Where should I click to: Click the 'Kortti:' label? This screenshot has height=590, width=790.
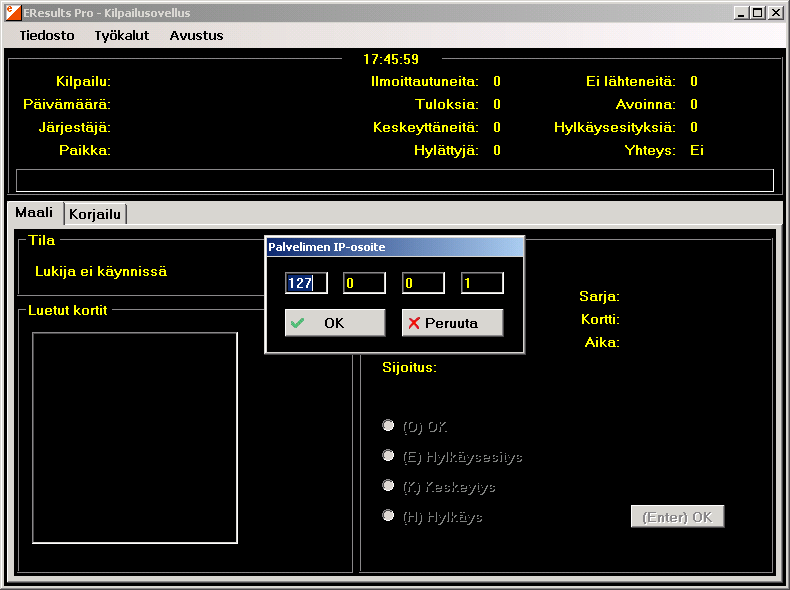click(x=600, y=319)
